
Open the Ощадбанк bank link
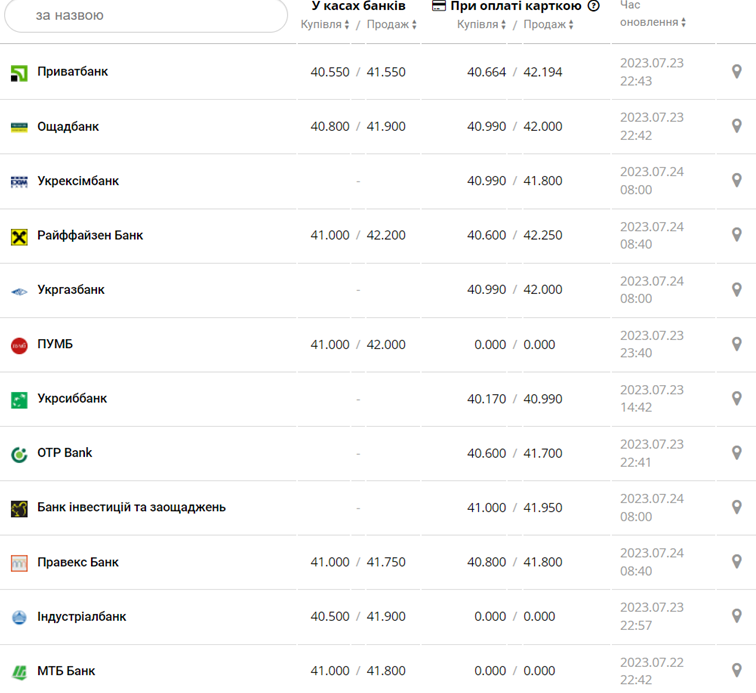click(68, 127)
